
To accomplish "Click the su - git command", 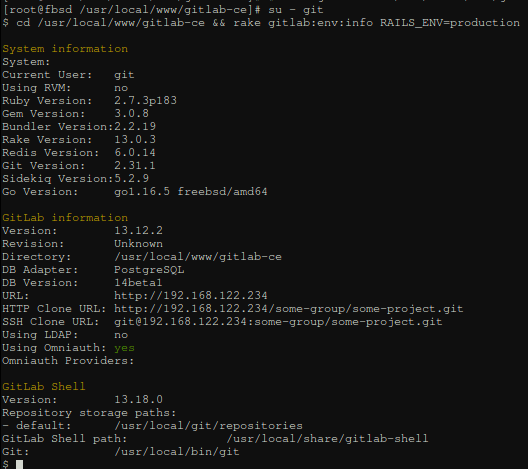I will point(296,10).
